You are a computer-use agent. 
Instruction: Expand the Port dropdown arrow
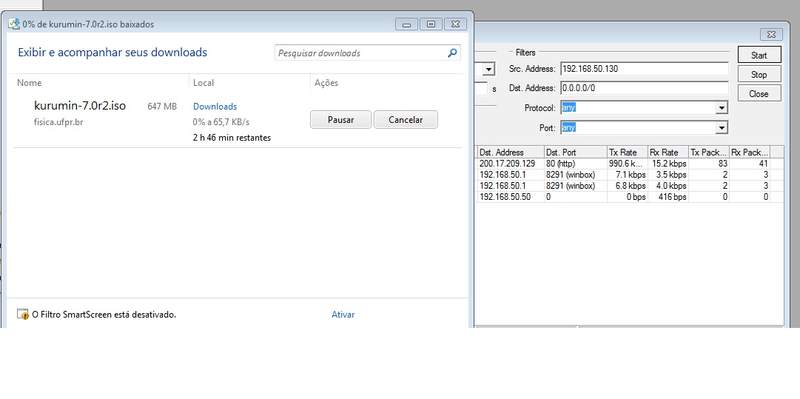[x=721, y=128]
